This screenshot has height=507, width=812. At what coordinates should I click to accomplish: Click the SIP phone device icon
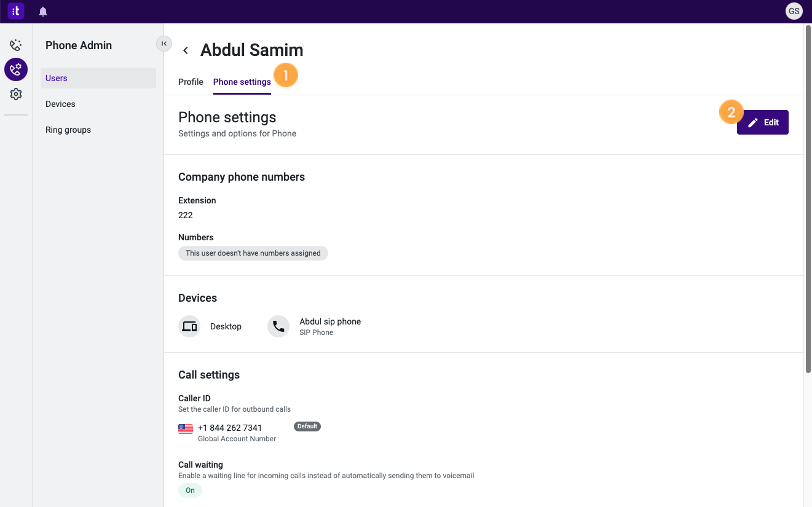coord(278,326)
